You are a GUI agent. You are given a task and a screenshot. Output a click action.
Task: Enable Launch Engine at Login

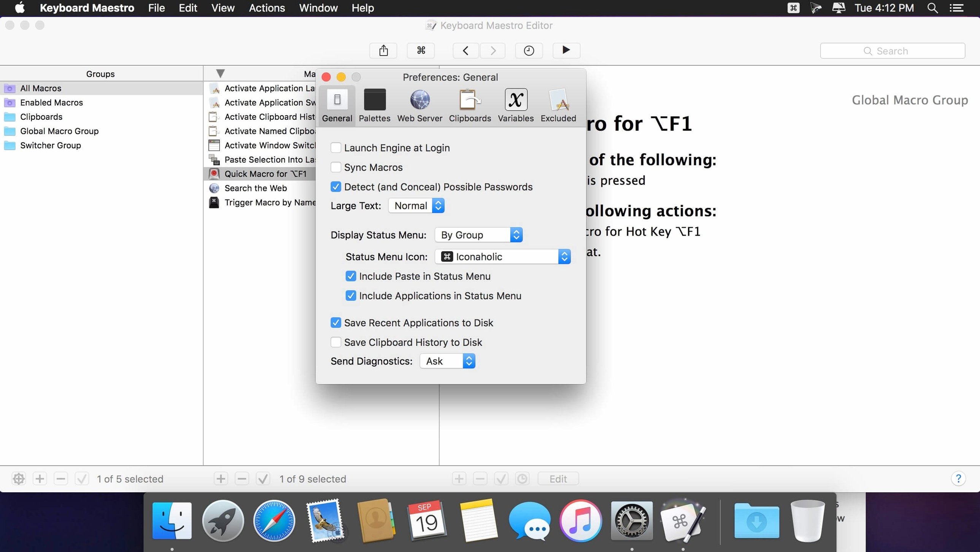[x=335, y=148]
